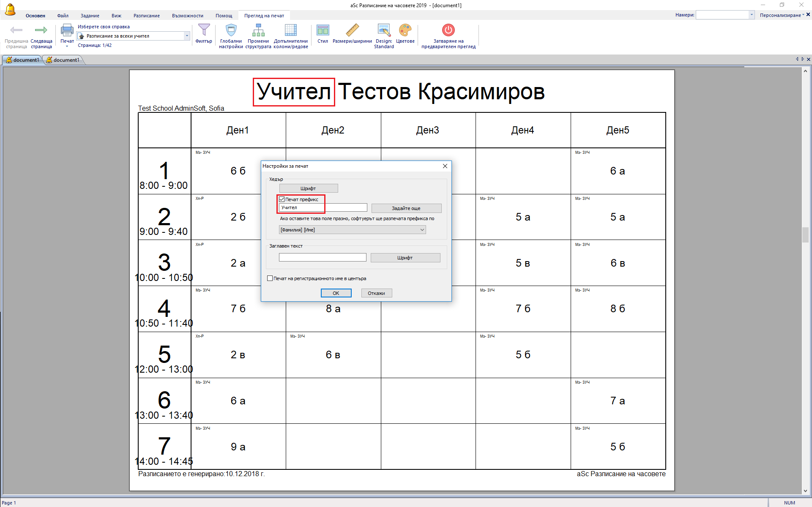Open the name format dropdown in dialog
Viewport: 812px width, 507px height.
tap(421, 230)
